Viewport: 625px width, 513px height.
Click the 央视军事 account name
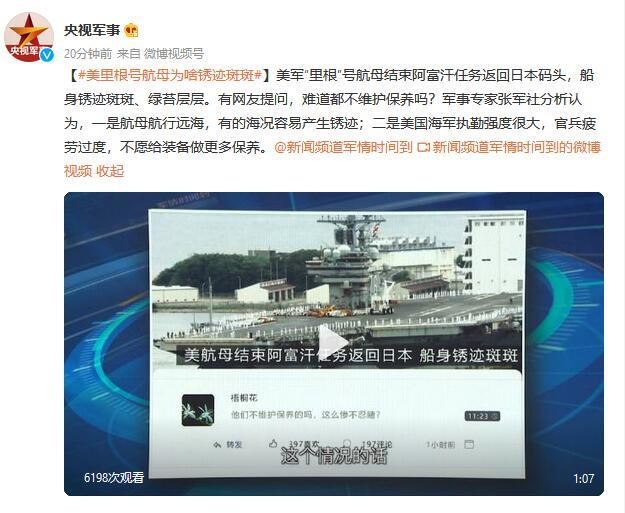[x=92, y=30]
